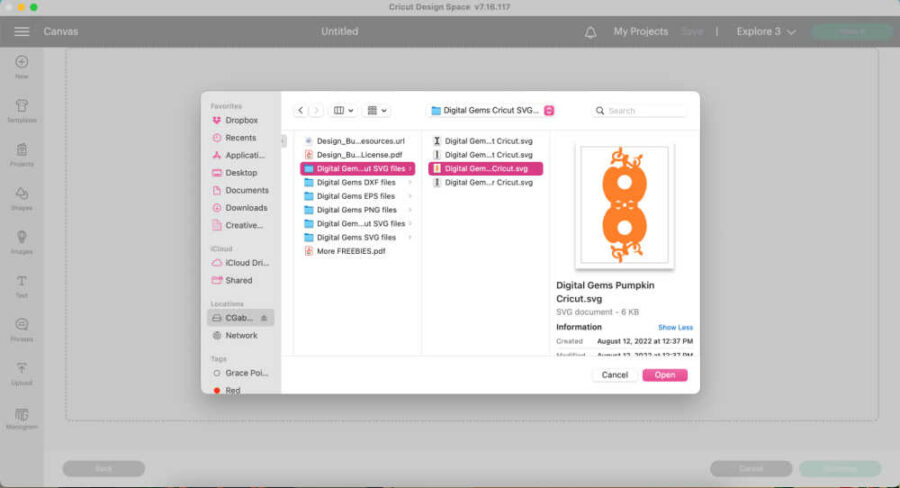
Task: Click the back arrow in file dialog
Action: coord(300,111)
